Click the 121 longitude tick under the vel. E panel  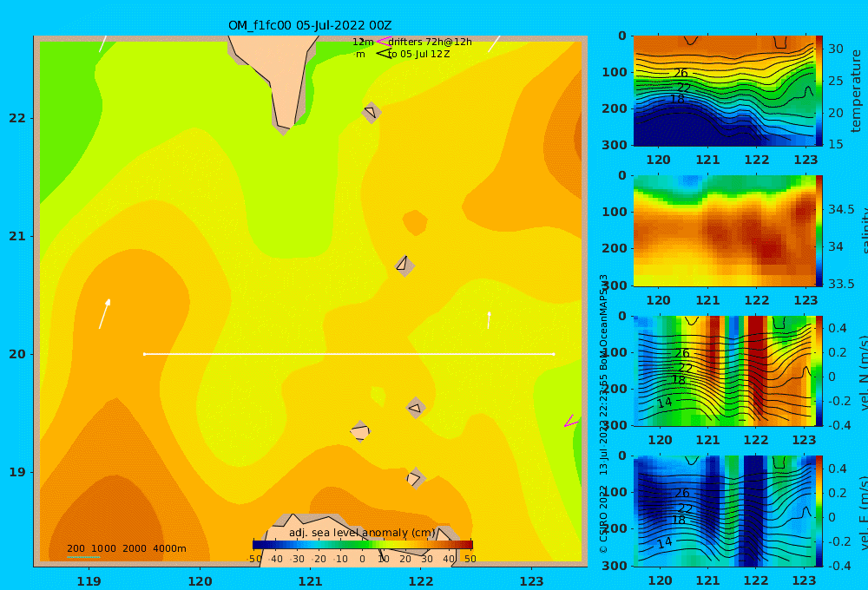coord(707,580)
